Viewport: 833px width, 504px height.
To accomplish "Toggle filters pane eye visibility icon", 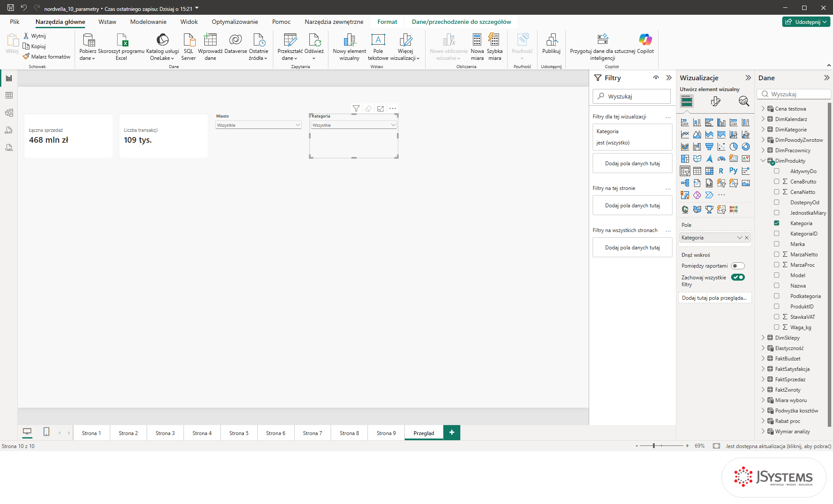I will (x=656, y=78).
